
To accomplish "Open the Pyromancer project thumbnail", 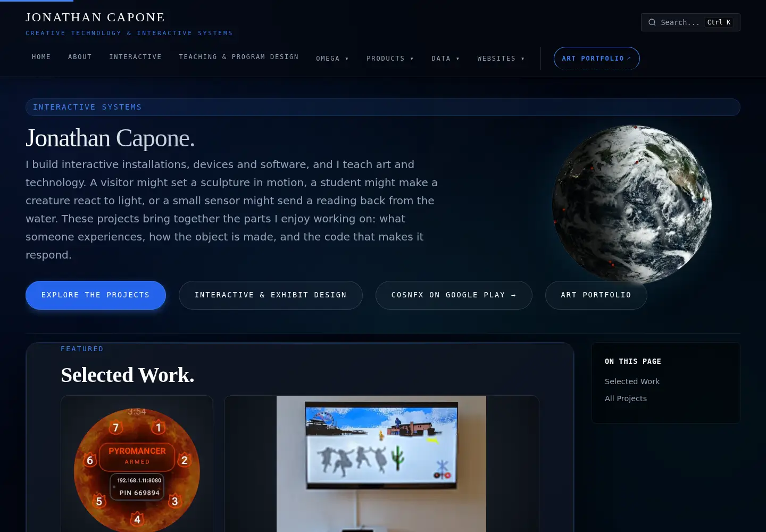I will tap(137, 464).
